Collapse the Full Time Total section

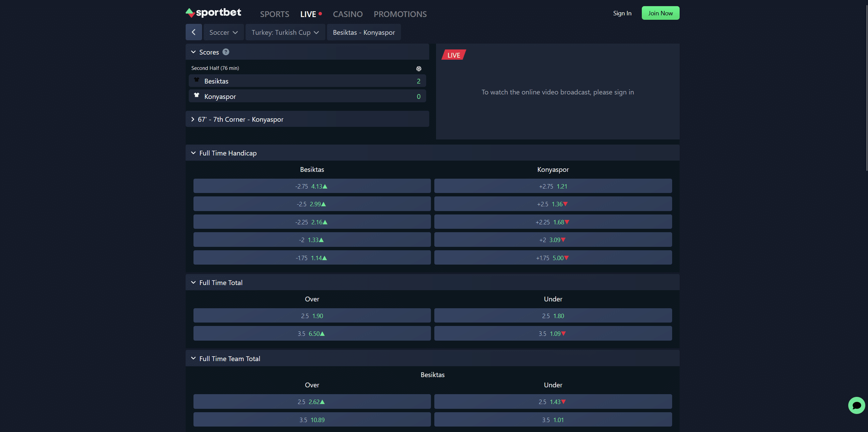pyautogui.click(x=193, y=283)
